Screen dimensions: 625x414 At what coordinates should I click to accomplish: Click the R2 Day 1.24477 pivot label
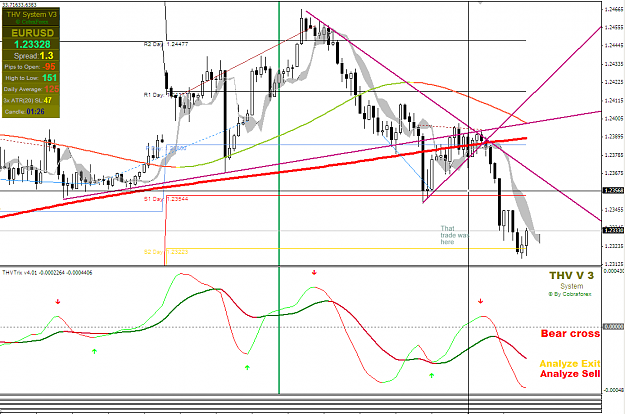click(166, 44)
